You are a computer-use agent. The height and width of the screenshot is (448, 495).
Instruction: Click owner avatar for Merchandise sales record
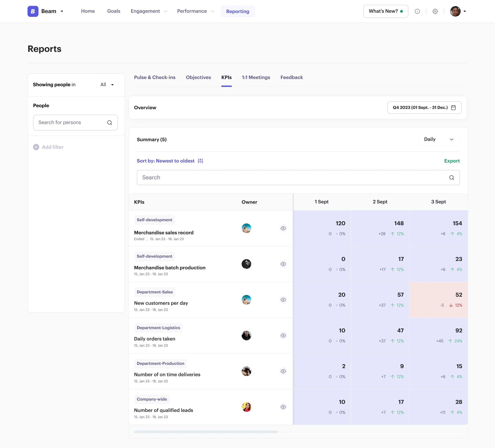point(246,228)
